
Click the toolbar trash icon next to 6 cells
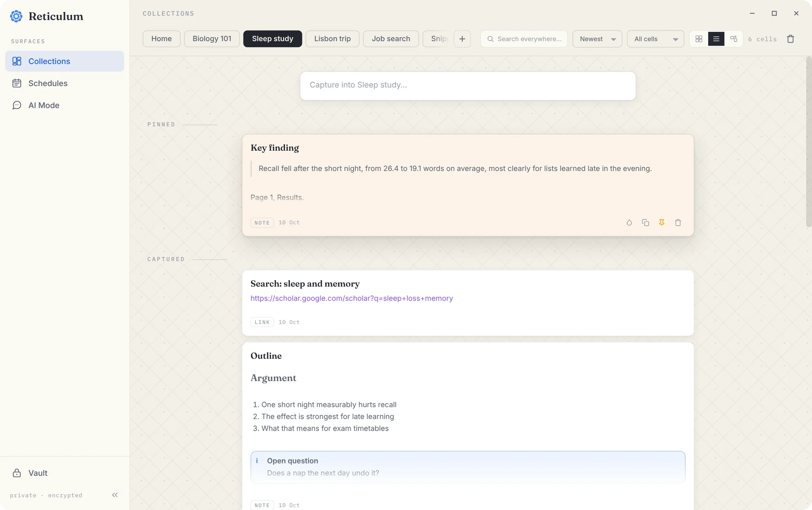pos(790,39)
